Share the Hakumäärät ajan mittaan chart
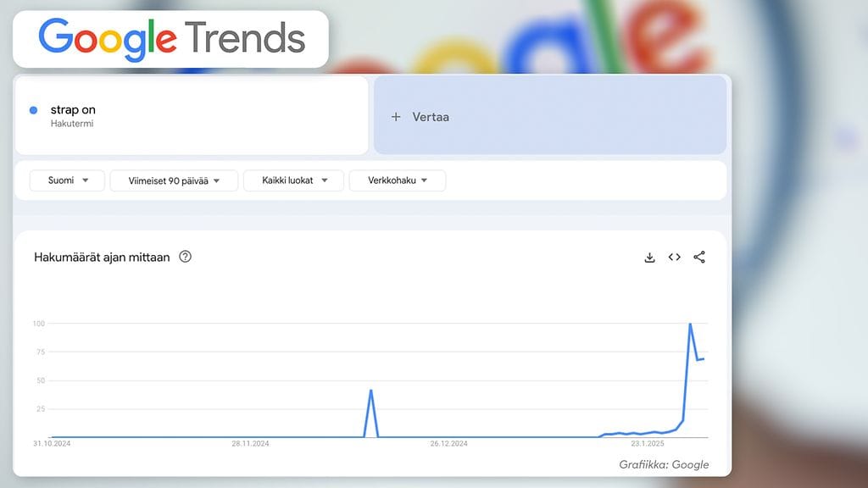 point(699,257)
